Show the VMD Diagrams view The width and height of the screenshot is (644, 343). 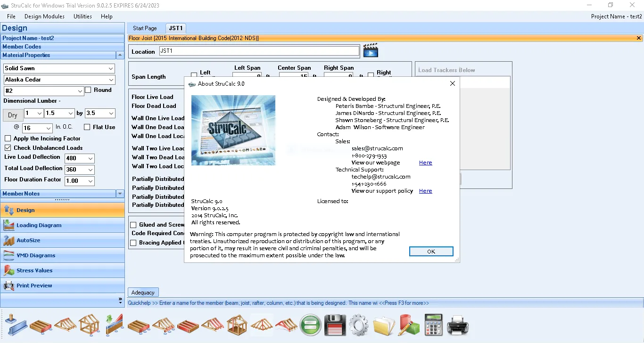62,255
